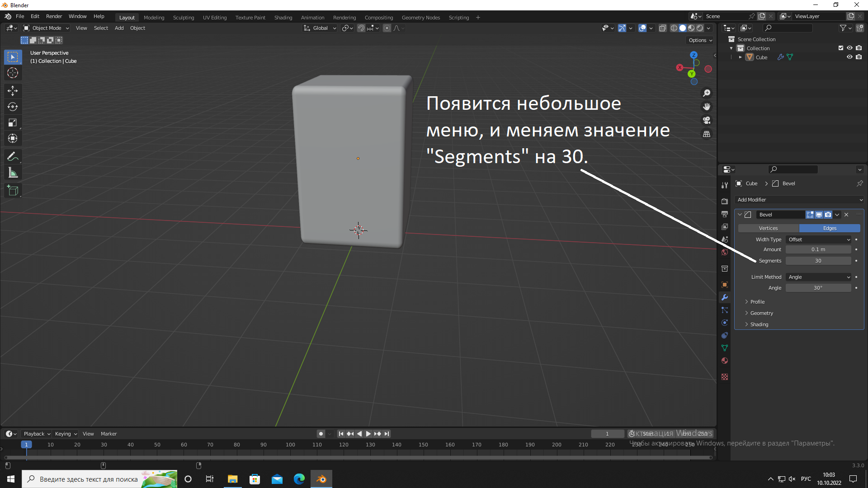Select the Measure ruler tool
Screen dimensions: 868x488
tap(13, 173)
